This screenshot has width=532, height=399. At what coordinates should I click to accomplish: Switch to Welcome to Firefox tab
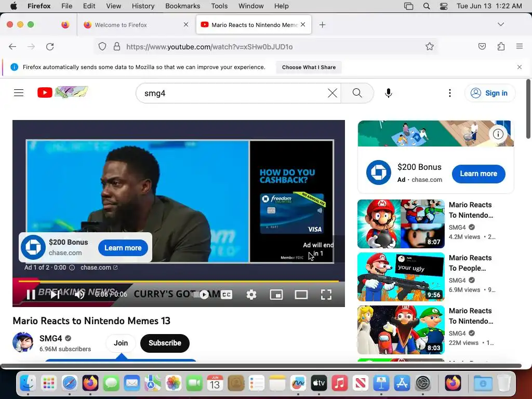[x=136, y=25]
